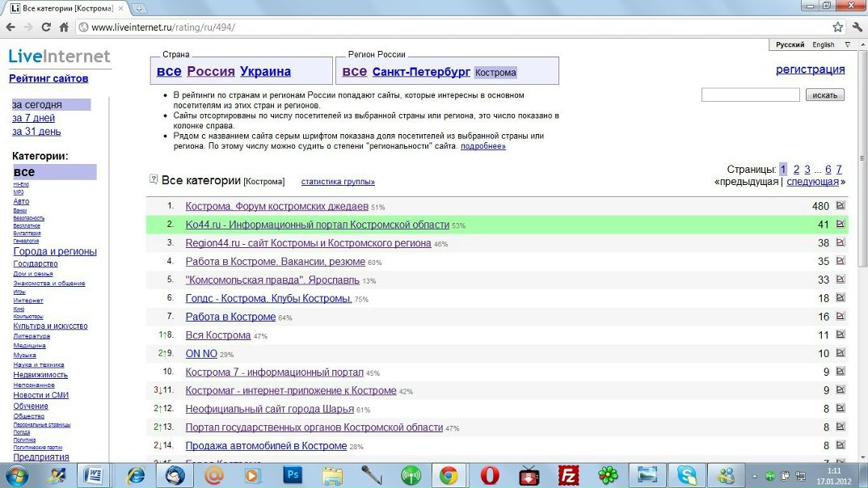Viewport: 868px width, 488px height.
Task: Select country filter 'Россия'
Action: 211,71
